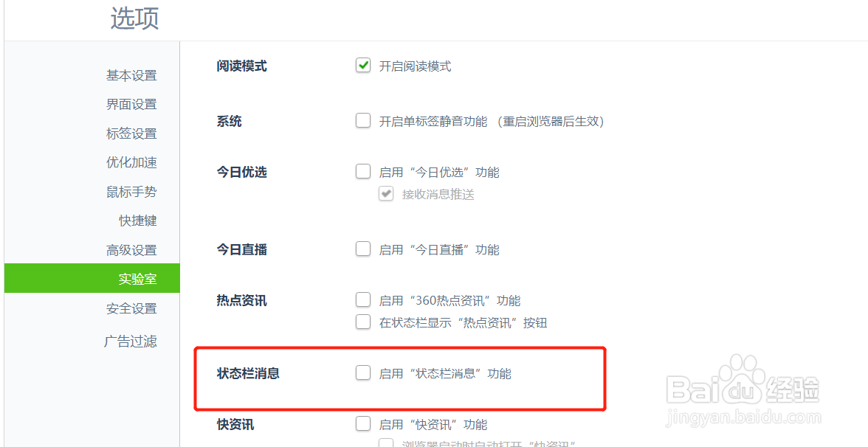
Task: Open 高级设置 in the sidebar
Action: click(x=131, y=250)
